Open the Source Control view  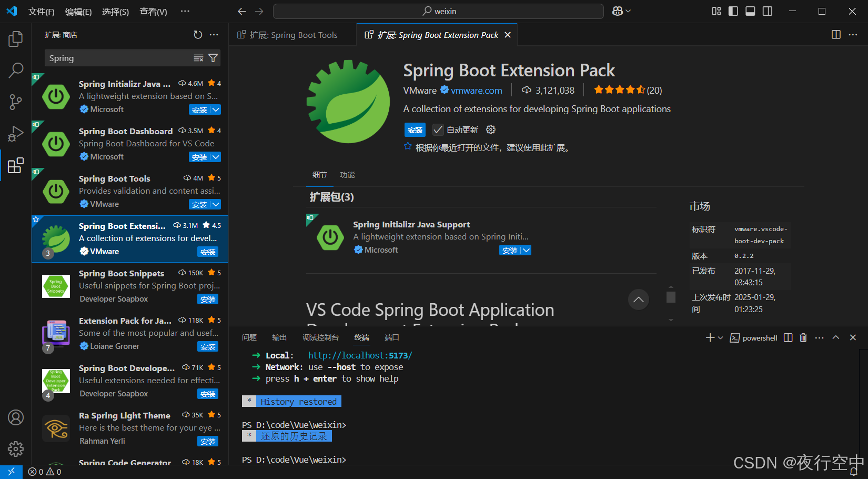pyautogui.click(x=16, y=102)
